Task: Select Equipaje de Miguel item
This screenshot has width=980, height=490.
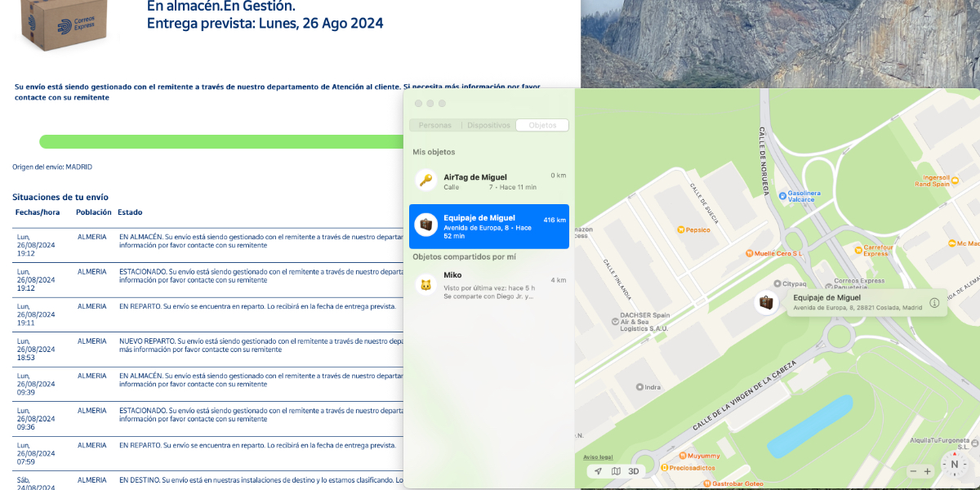Action: tap(489, 226)
